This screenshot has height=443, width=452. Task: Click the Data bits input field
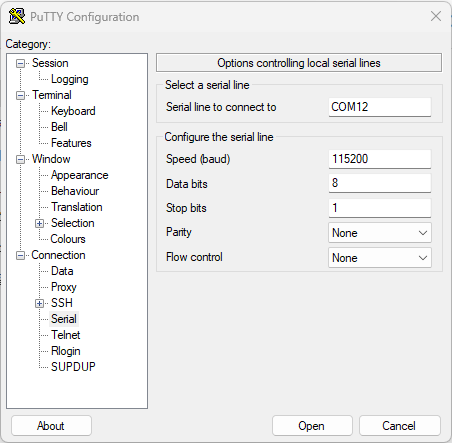coord(380,183)
